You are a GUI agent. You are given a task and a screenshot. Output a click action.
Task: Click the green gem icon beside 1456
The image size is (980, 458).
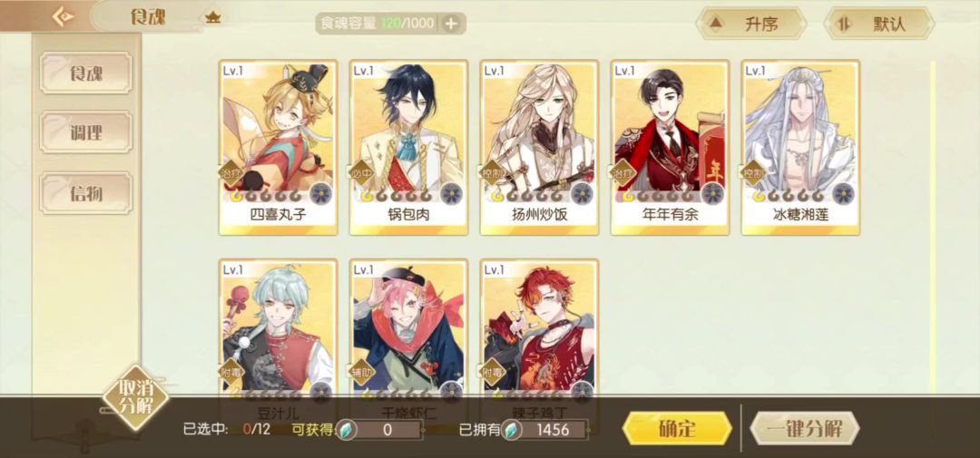(511, 430)
